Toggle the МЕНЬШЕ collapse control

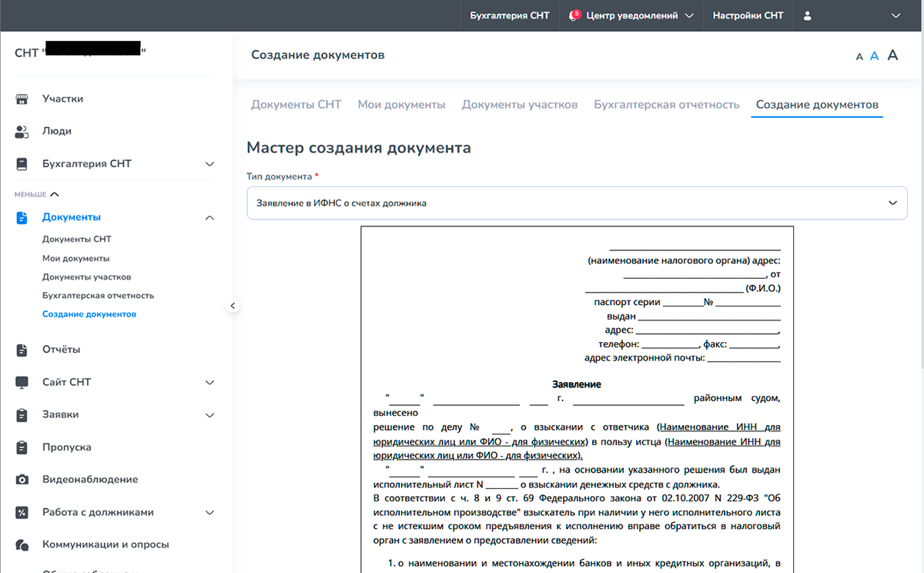click(x=36, y=194)
